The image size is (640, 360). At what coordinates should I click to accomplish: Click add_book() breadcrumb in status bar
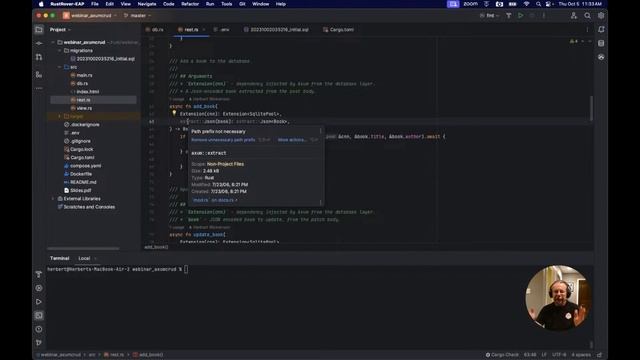tap(148, 355)
